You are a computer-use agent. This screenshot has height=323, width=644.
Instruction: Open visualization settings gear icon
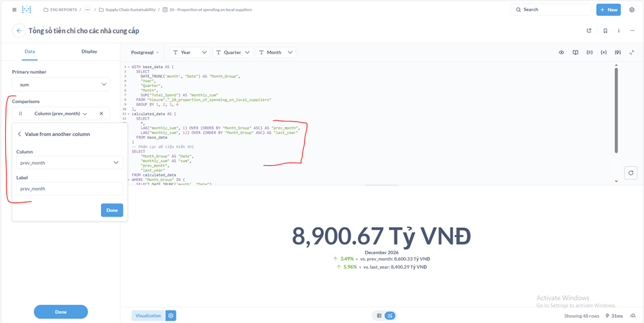[171, 316]
